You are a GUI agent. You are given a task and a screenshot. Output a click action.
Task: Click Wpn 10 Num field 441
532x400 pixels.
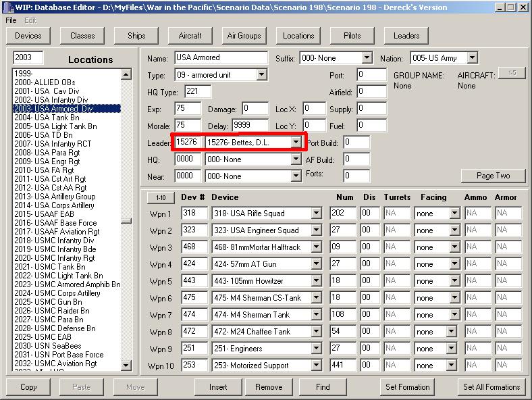[343, 366]
